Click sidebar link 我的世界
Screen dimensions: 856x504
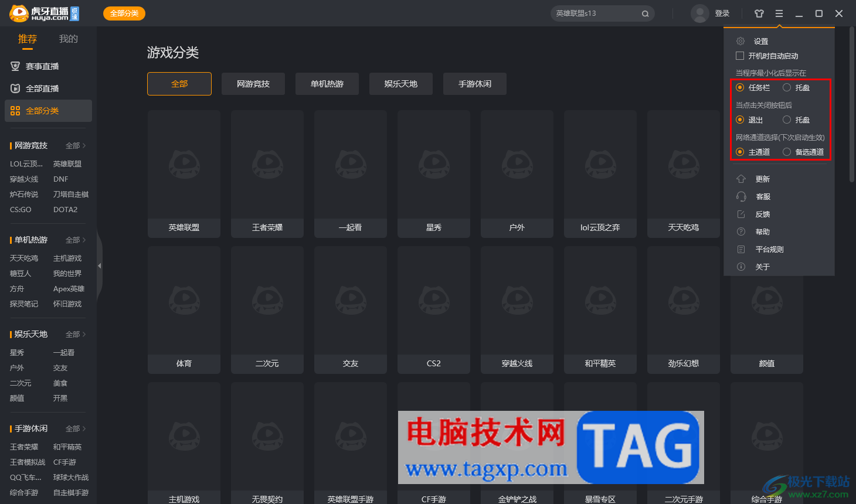pyautogui.click(x=67, y=273)
